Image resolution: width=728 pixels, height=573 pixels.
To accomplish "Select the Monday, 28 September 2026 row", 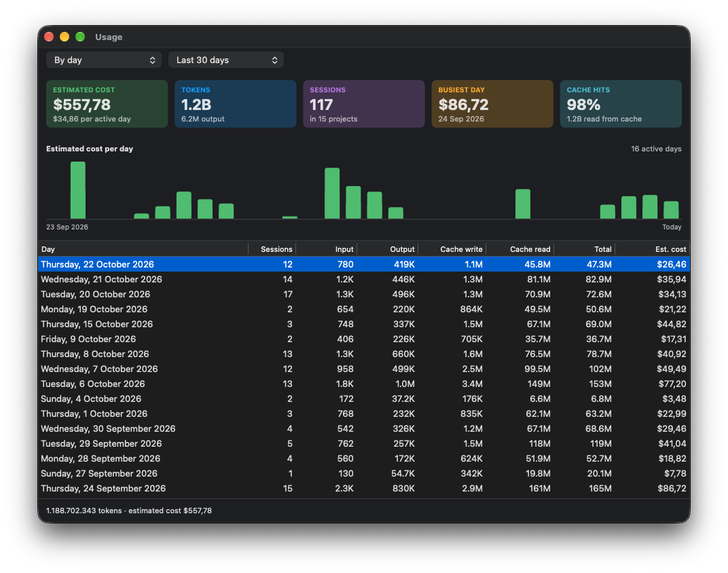I will point(363,458).
